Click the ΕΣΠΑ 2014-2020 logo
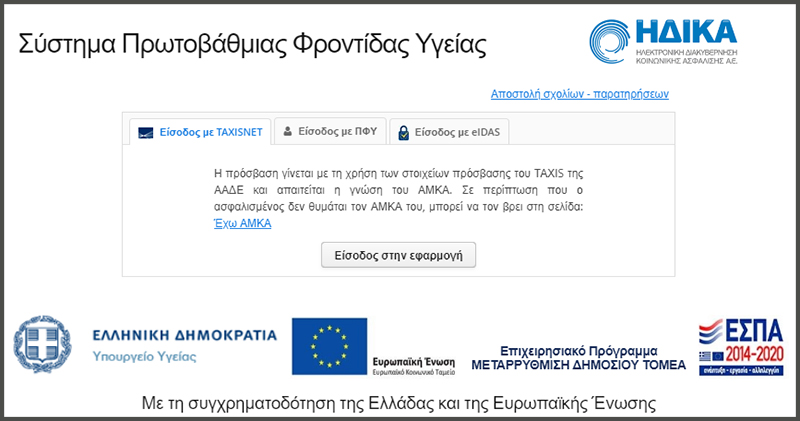 (739, 346)
